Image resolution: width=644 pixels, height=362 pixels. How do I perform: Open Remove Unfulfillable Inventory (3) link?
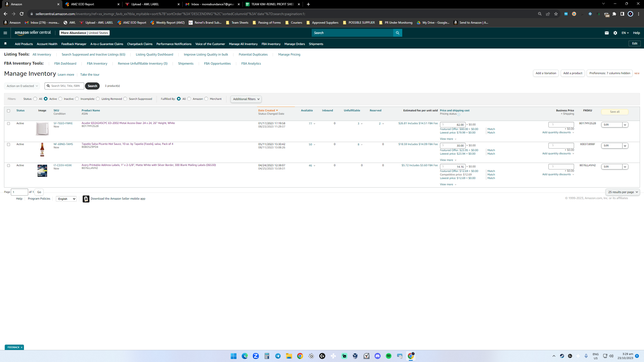click(x=143, y=64)
